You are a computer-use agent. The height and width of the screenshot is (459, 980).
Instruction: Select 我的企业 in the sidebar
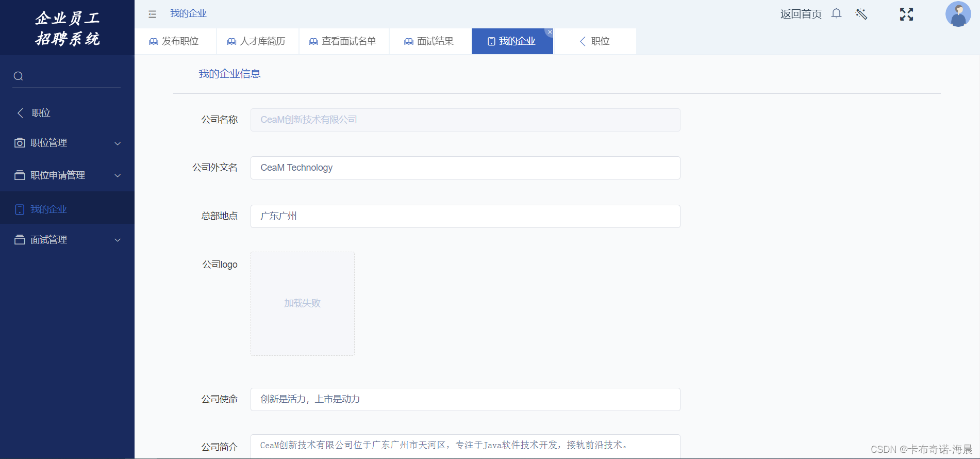[48, 209]
